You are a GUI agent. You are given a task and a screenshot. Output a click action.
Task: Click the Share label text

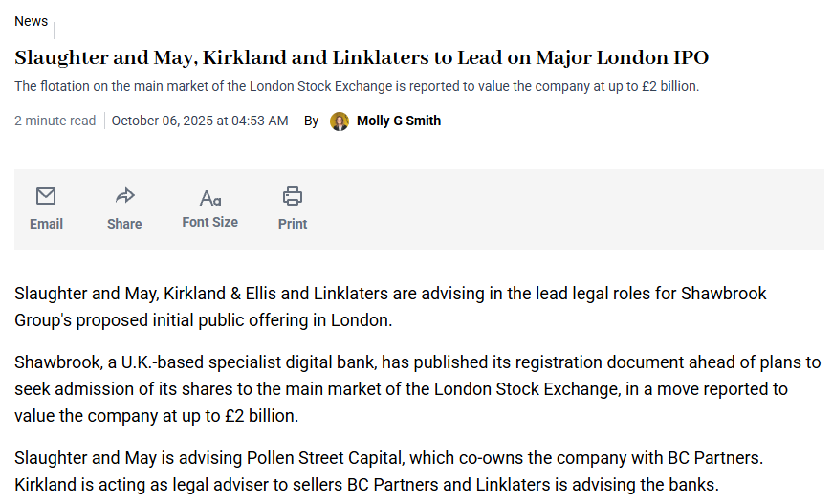coord(124,224)
